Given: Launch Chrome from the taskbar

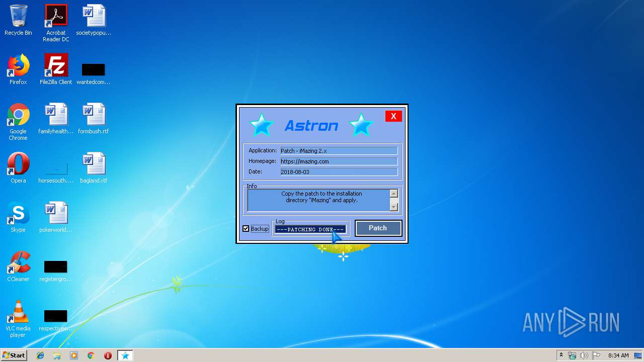Looking at the screenshot, I should (x=91, y=355).
